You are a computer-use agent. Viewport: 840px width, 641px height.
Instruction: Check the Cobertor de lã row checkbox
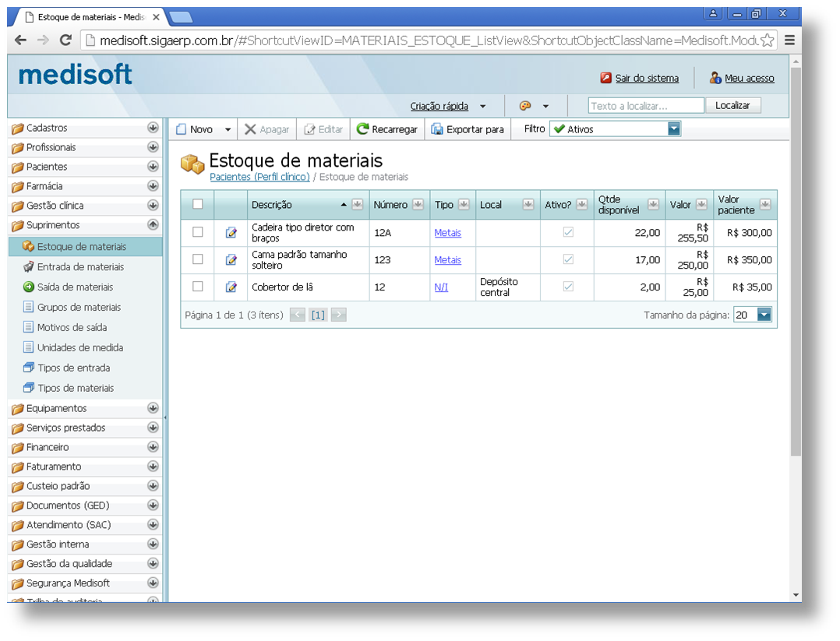click(198, 287)
